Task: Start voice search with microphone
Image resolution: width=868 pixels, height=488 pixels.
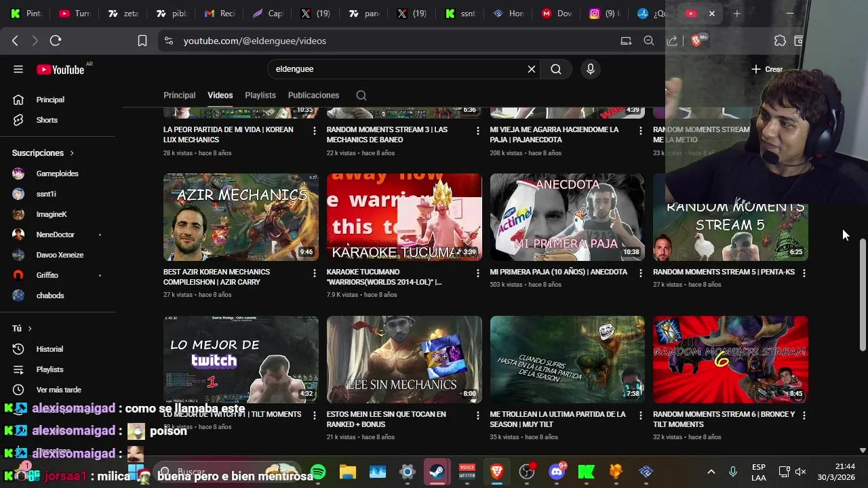Action: click(x=591, y=69)
